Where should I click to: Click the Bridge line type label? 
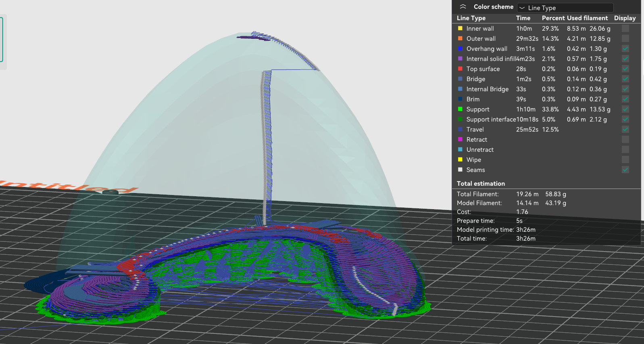pos(476,79)
